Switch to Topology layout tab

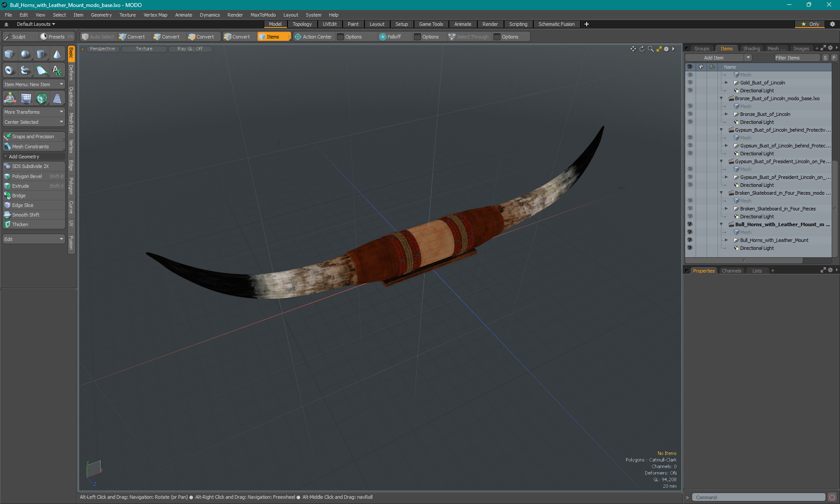[x=302, y=24]
